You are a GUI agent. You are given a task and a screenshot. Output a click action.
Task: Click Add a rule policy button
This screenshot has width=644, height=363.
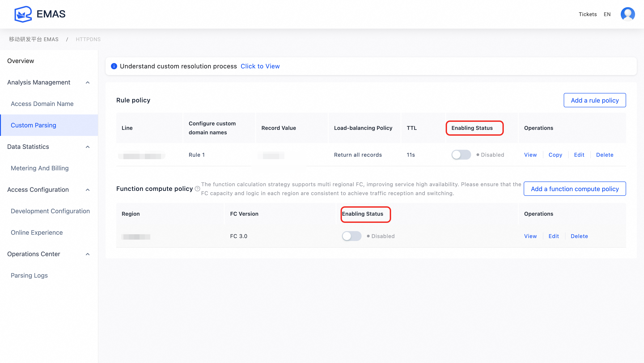pos(595,100)
